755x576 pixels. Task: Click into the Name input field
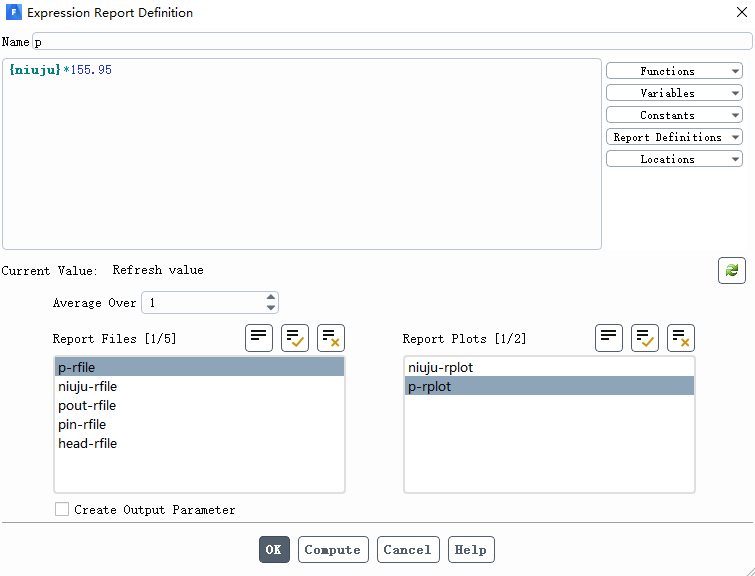pos(390,42)
